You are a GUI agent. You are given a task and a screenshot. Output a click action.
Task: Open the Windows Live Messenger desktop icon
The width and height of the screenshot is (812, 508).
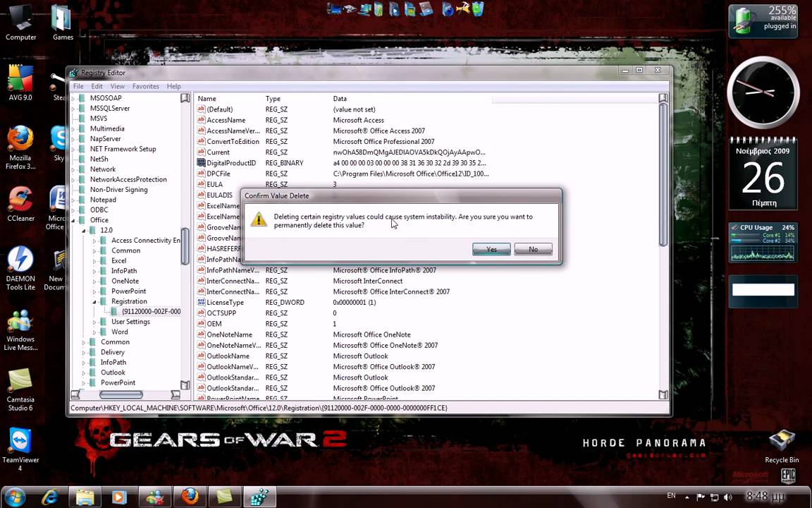pyautogui.click(x=20, y=330)
